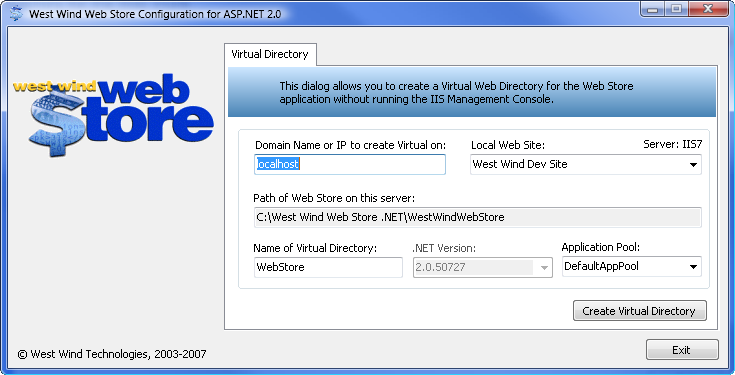Click the Path of Web Store field
The image size is (735, 375).
(478, 218)
